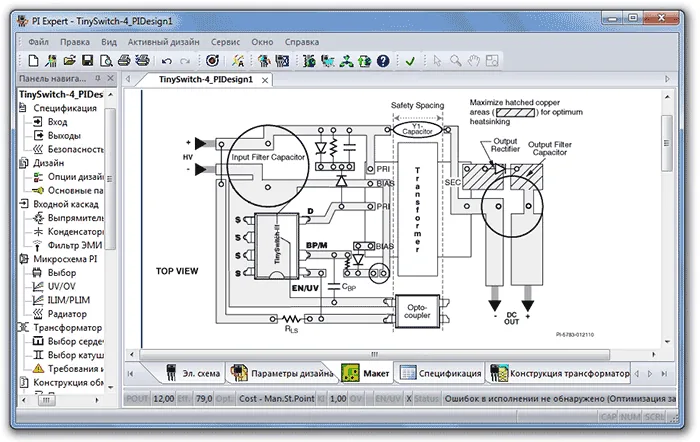Open the Активный дизайн menu

pyautogui.click(x=163, y=42)
